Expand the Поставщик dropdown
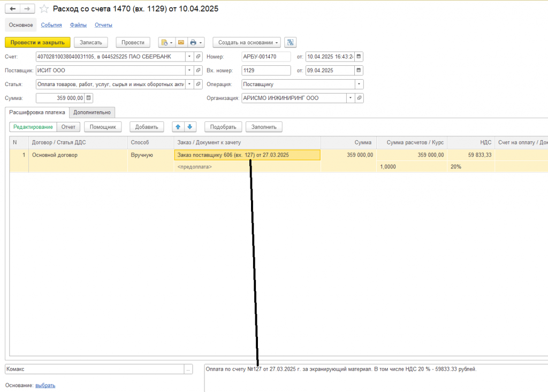 pyautogui.click(x=189, y=70)
